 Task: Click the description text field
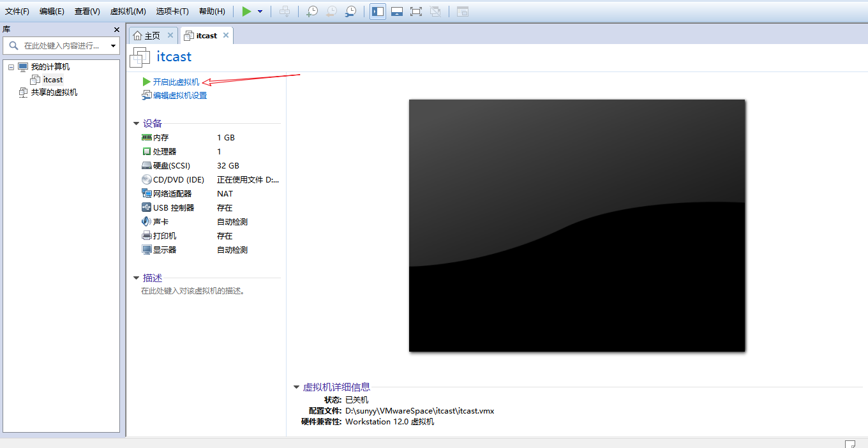pyautogui.click(x=193, y=291)
